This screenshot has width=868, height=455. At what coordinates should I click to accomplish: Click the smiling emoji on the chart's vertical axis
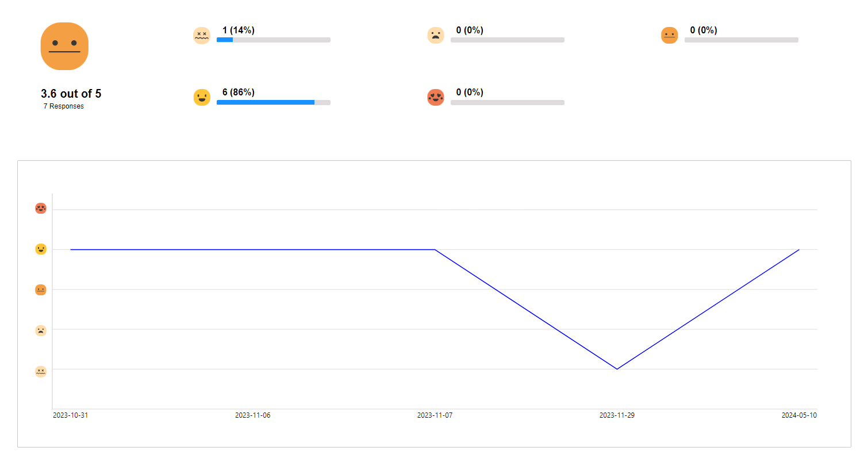(x=41, y=249)
